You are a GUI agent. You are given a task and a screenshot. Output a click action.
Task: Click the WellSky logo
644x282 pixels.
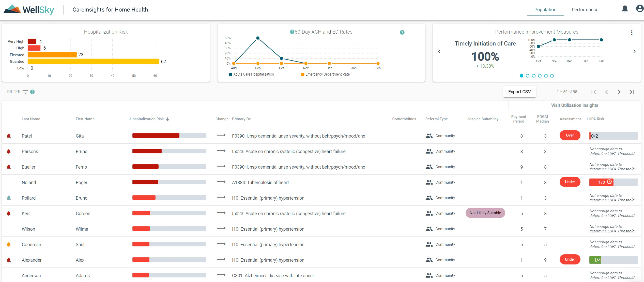click(28, 9)
